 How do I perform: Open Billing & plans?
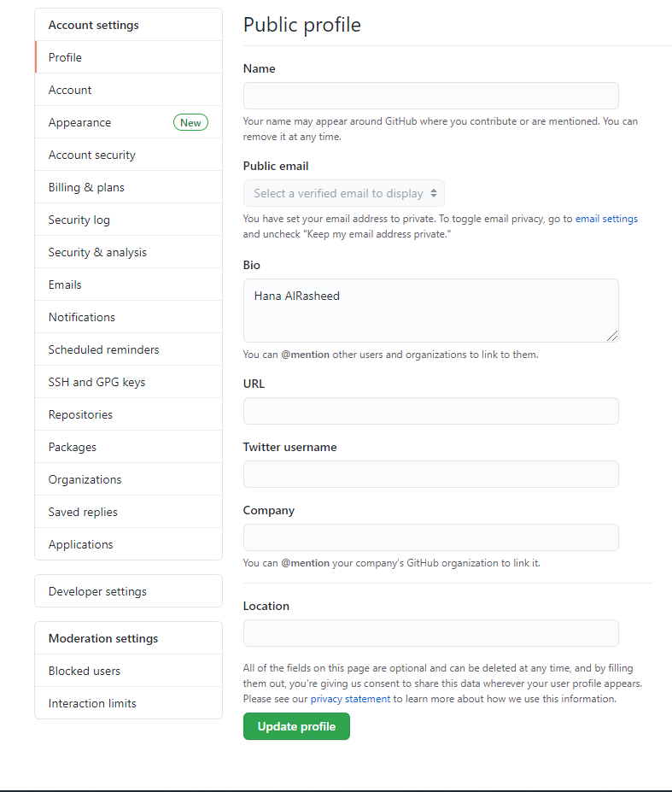128,187
